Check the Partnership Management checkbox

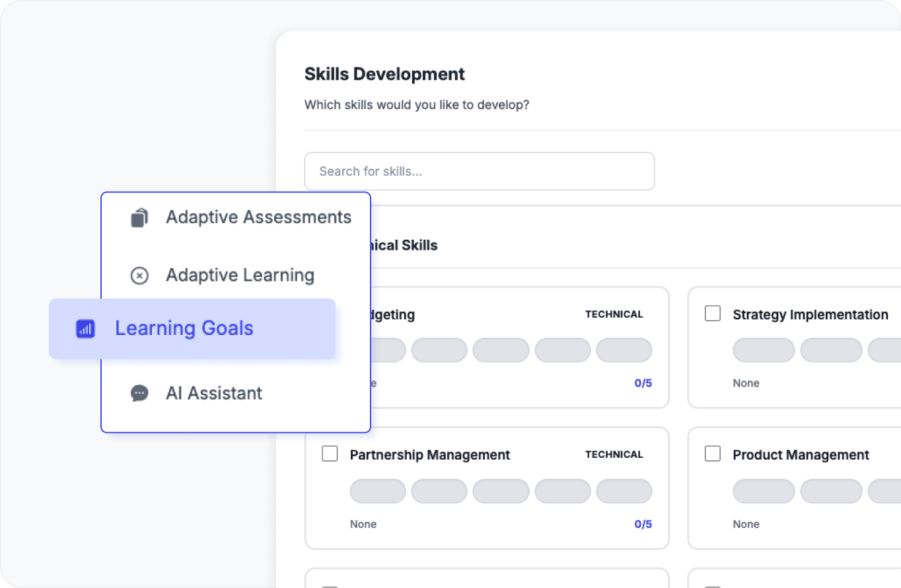click(x=330, y=454)
